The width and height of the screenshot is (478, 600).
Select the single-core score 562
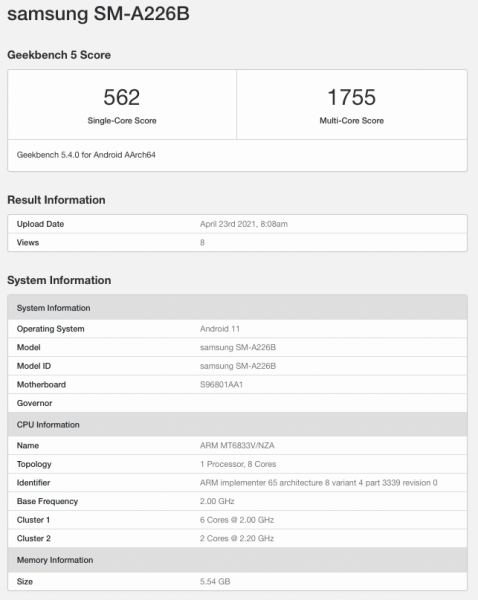pyautogui.click(x=122, y=97)
